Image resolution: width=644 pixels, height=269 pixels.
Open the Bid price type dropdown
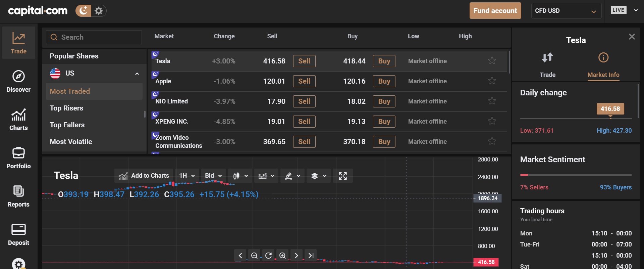click(x=213, y=176)
